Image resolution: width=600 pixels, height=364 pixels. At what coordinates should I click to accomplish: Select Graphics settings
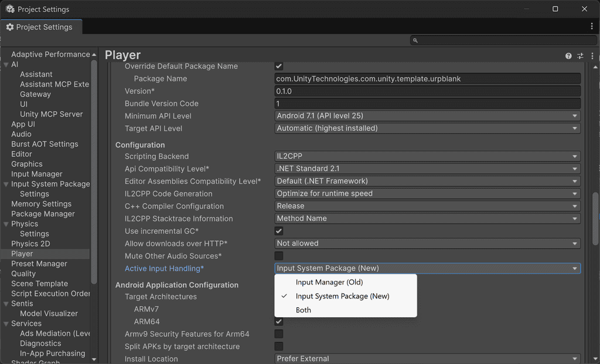pos(27,164)
